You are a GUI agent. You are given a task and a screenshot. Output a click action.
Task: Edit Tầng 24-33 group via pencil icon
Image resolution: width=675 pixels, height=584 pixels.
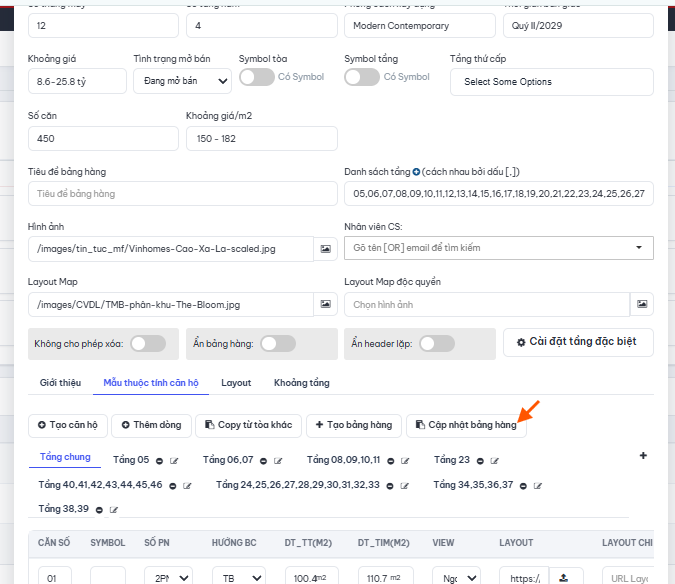(x=404, y=486)
